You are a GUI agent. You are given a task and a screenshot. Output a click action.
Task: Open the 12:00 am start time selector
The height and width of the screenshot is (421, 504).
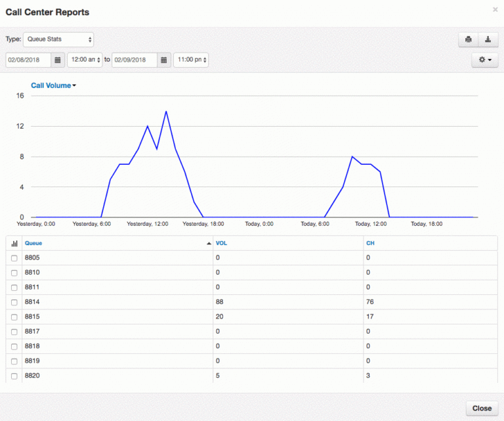click(x=85, y=60)
